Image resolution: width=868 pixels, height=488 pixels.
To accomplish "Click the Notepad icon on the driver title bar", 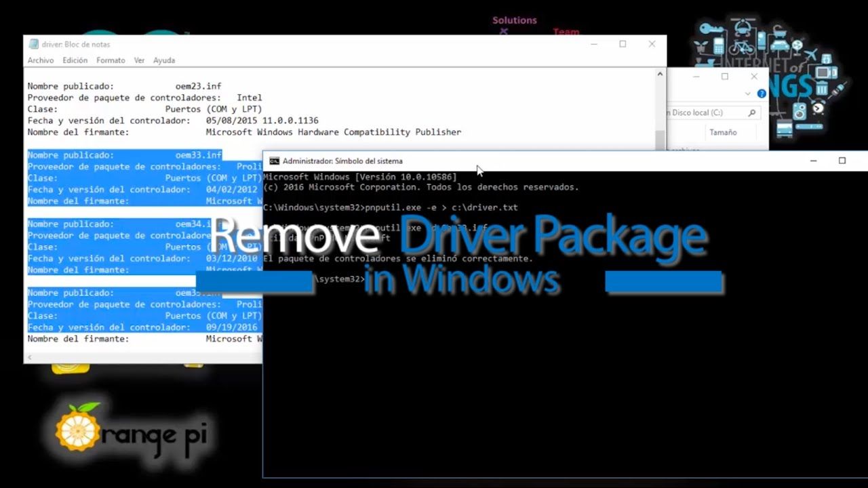I will [x=33, y=44].
